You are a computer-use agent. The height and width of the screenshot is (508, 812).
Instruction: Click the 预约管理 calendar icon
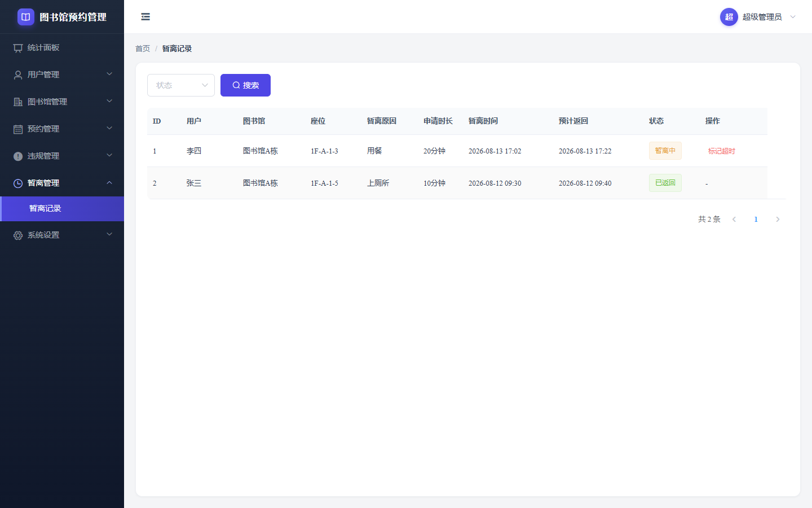click(x=18, y=129)
